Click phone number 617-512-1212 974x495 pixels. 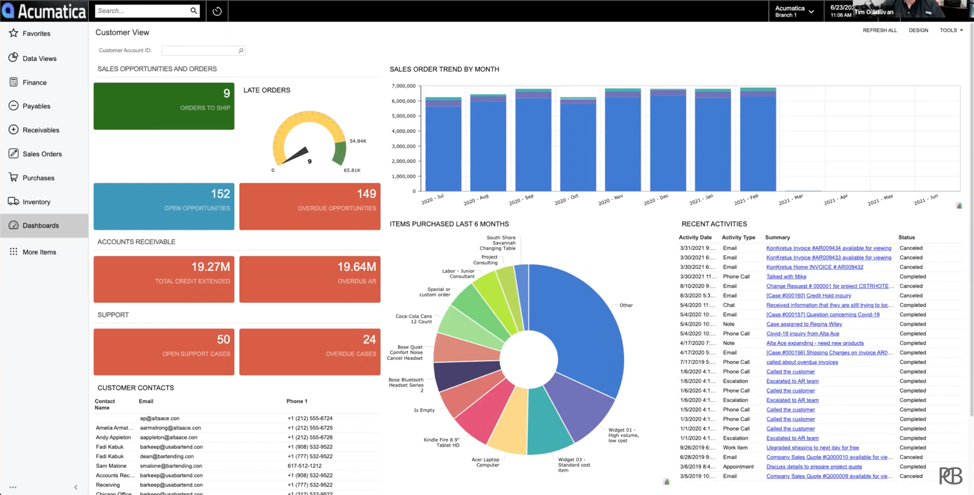point(302,466)
